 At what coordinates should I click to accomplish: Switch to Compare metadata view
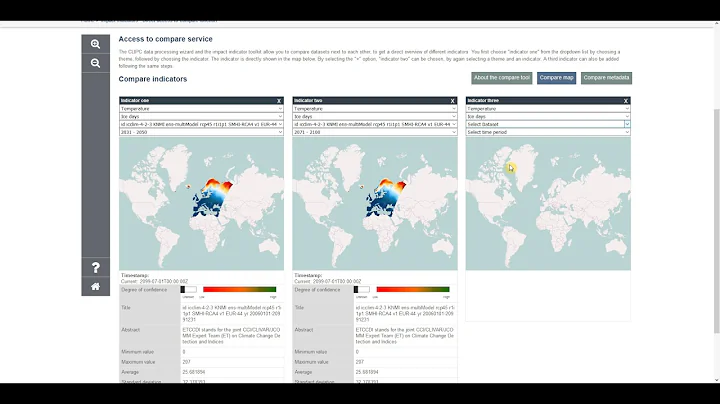tap(607, 78)
